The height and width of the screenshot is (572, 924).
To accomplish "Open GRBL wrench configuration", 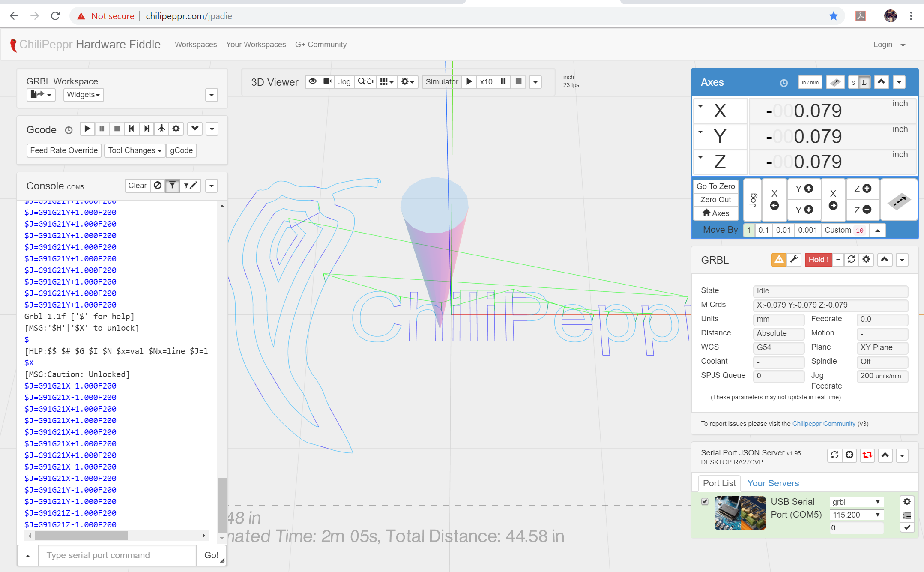I will [x=794, y=260].
